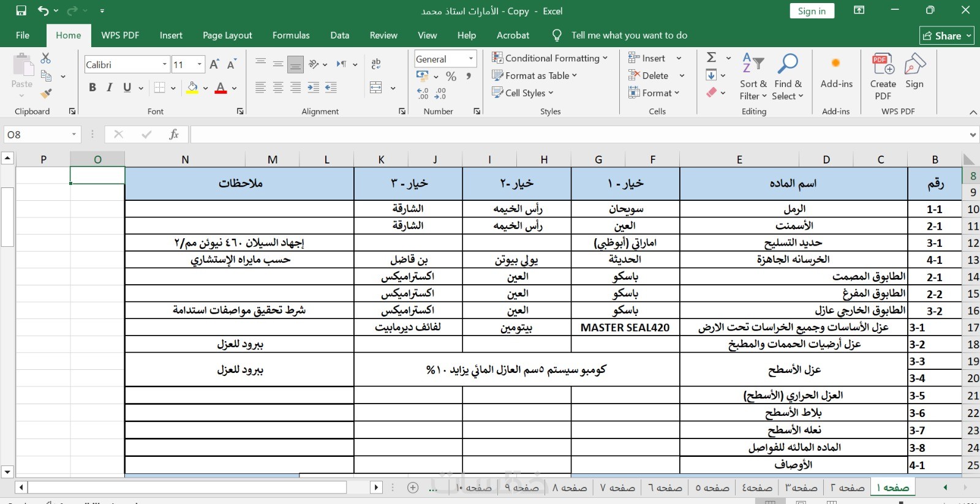The height and width of the screenshot is (504, 980).
Task: Switch to the Insert ribbon tab
Action: tap(171, 36)
